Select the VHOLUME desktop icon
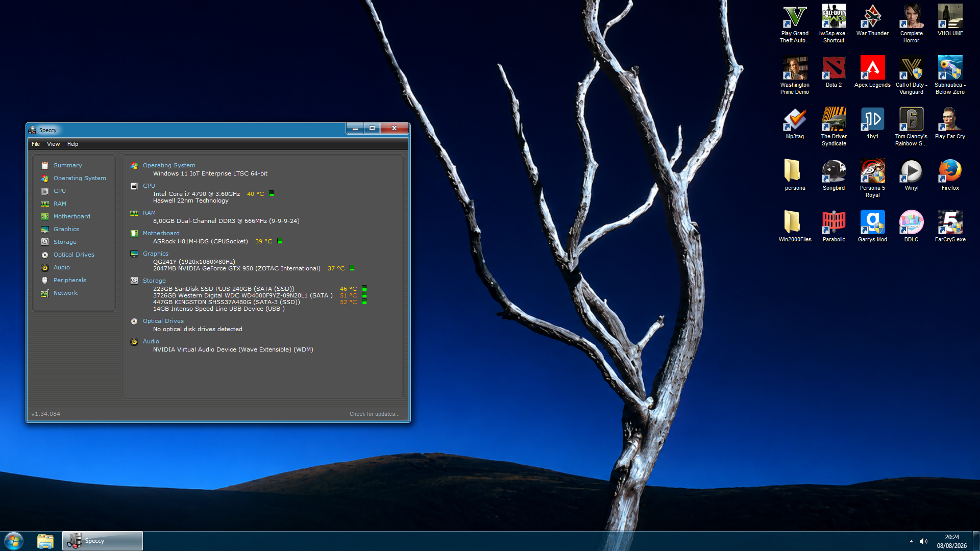 click(x=950, y=20)
